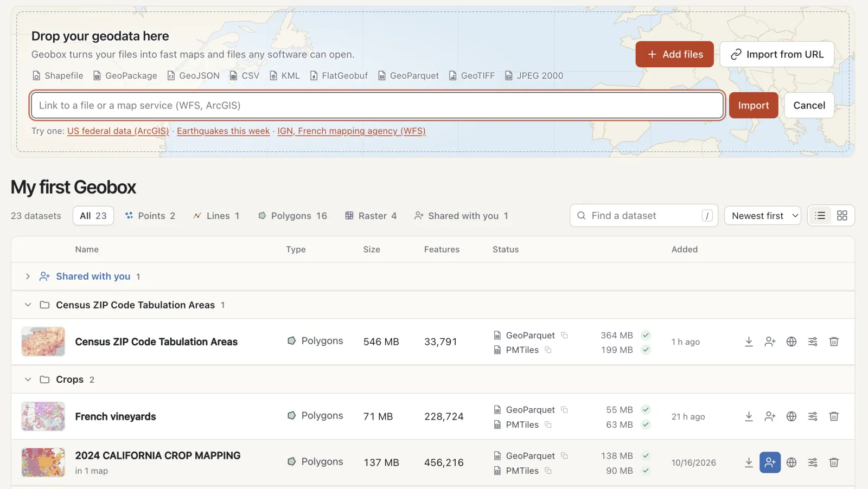Open globe icon for Census ZIP Code row

pos(792,342)
